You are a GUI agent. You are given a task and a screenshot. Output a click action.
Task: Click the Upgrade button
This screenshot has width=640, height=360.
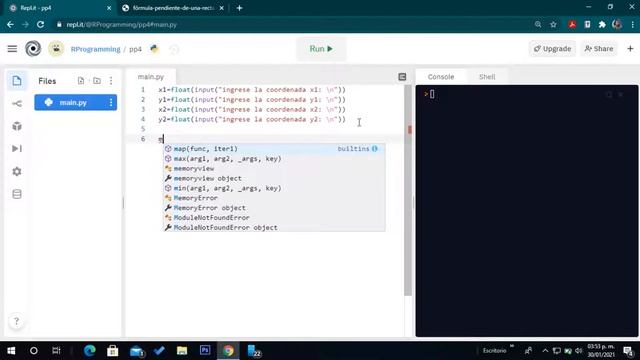553,49
